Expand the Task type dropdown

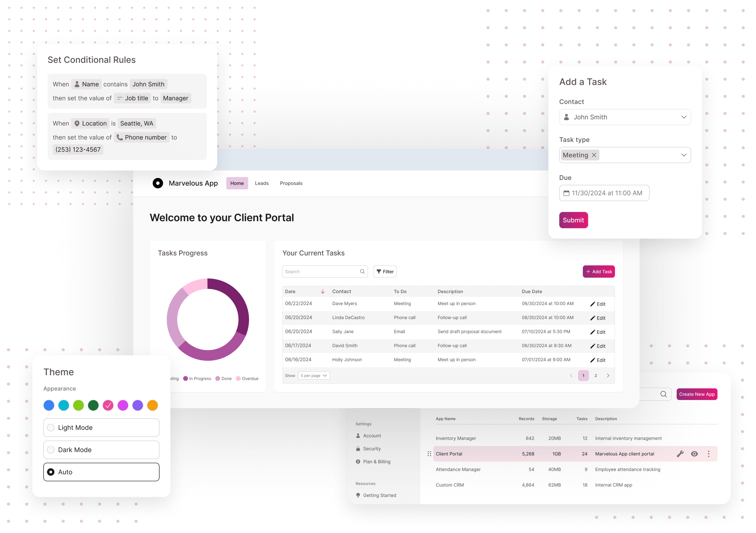684,155
